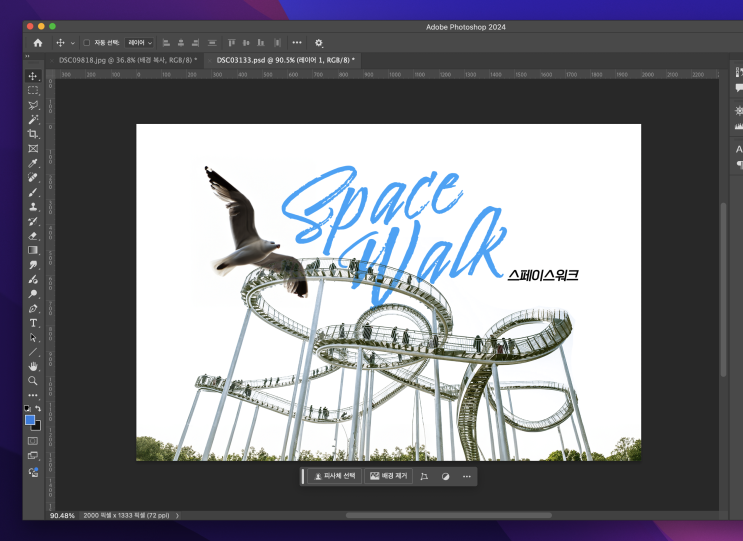Click the Home icon in options bar
This screenshot has width=743, height=541.
(x=38, y=43)
